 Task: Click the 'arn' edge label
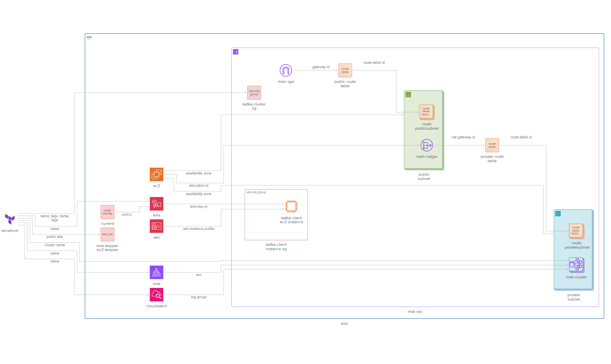198,275
